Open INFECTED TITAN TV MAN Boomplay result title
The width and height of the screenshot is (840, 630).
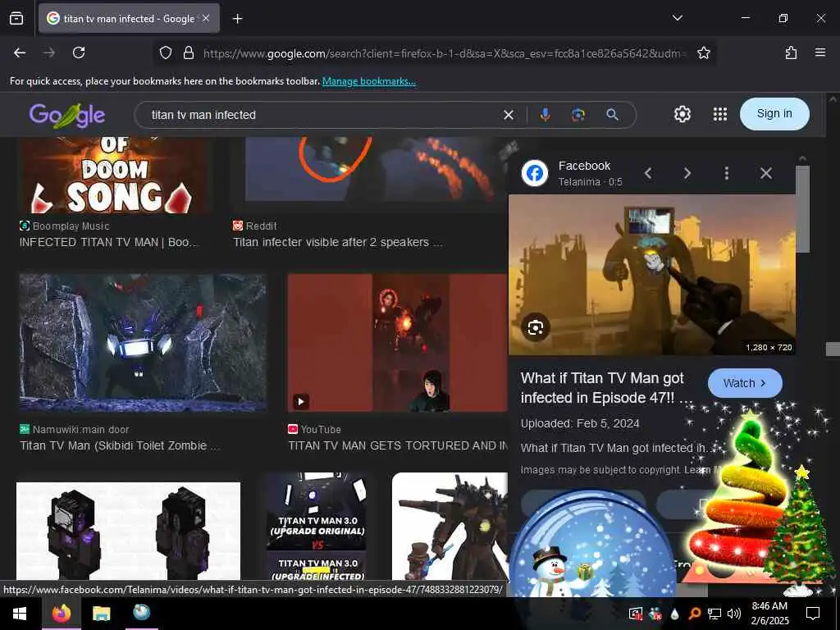tap(109, 242)
